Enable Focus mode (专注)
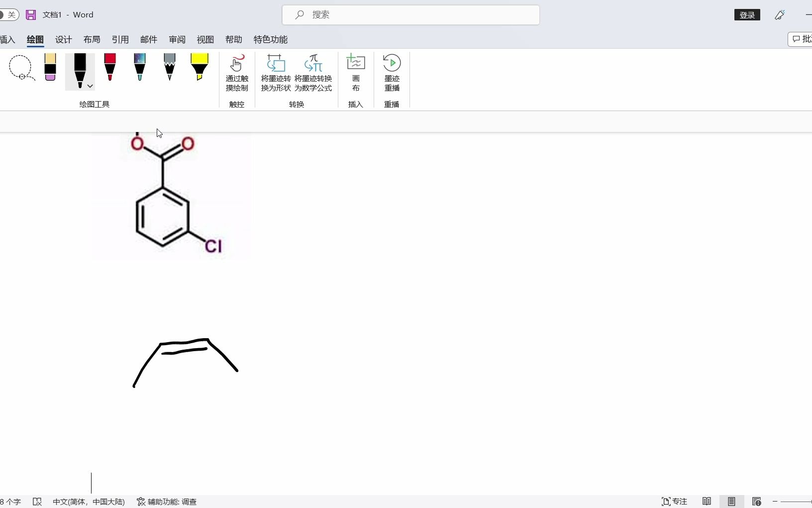The image size is (812, 508). [674, 502]
